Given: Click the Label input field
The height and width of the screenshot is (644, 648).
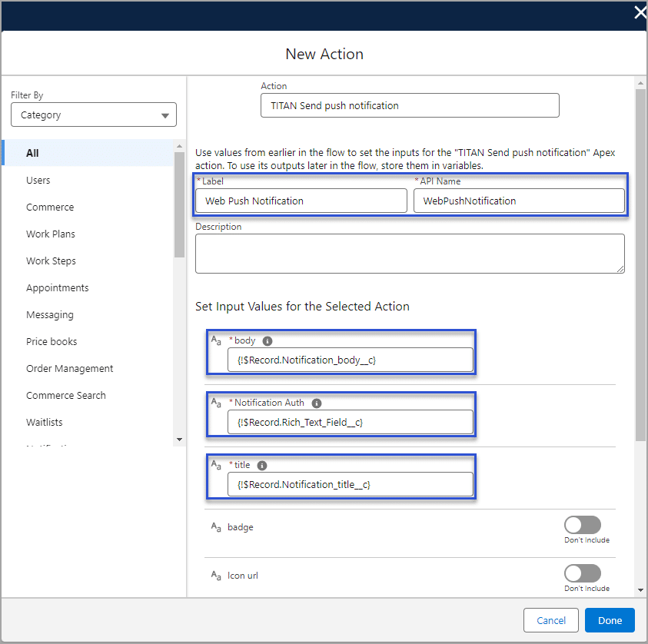Looking at the screenshot, I should (301, 201).
